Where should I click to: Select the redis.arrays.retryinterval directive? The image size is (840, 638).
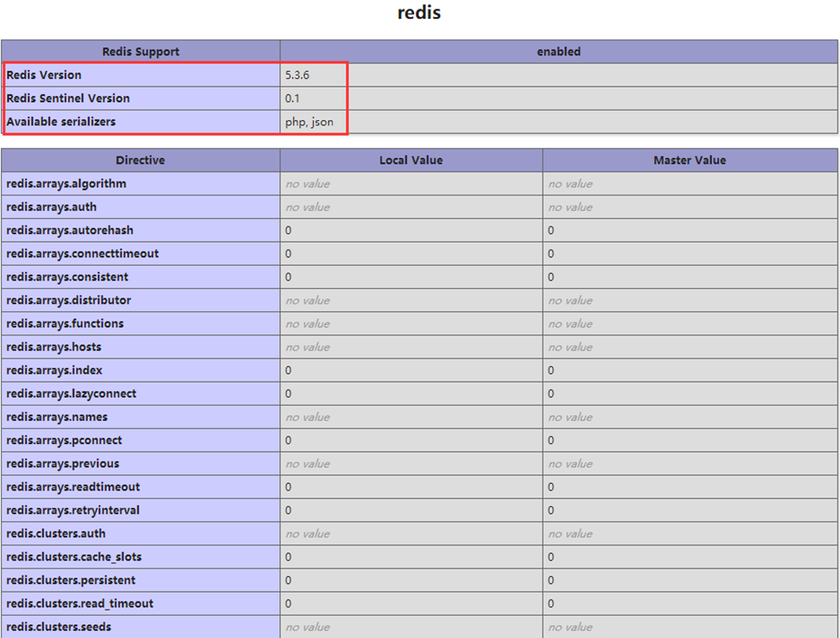[x=73, y=510]
